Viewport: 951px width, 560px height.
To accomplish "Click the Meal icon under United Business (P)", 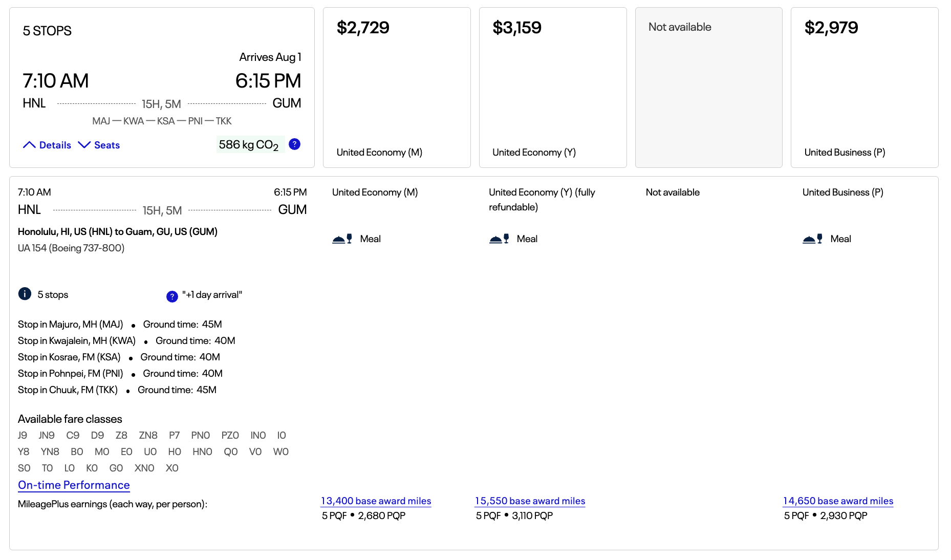I will point(812,239).
